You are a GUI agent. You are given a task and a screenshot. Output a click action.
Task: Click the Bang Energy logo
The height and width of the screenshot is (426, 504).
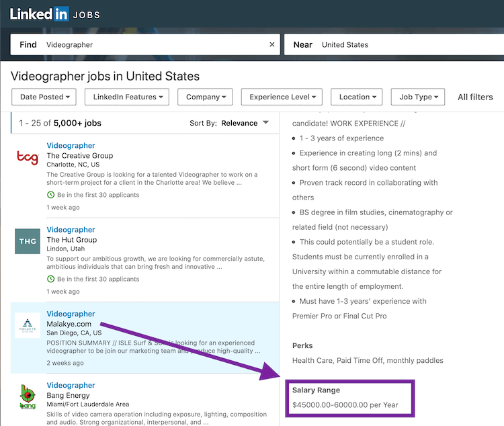pos(28,396)
